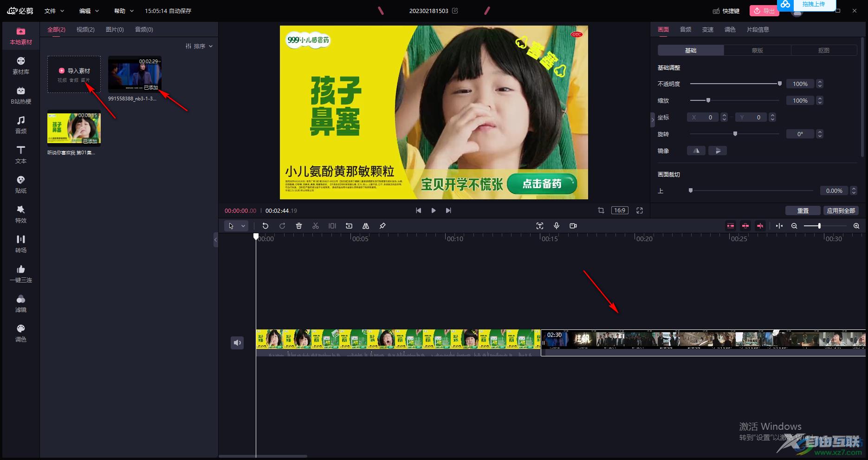Adjust the 不透明度 value stepper
868x460 pixels.
point(820,84)
